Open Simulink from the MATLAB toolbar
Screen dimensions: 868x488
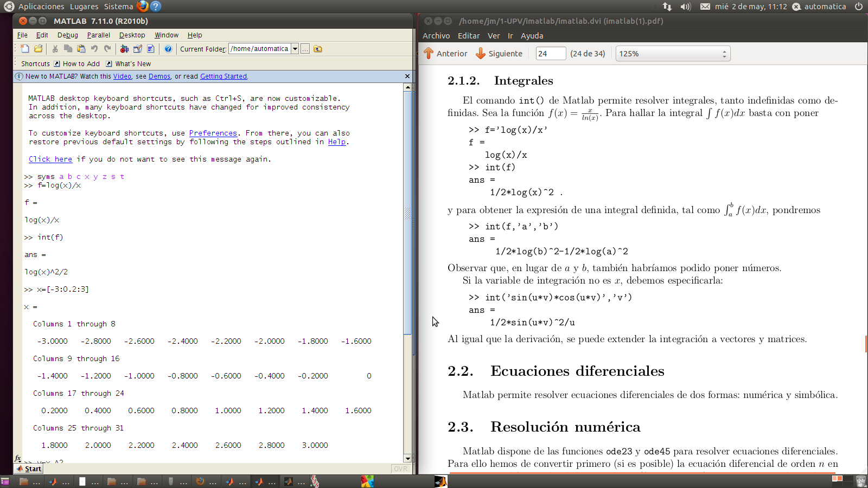tap(125, 49)
